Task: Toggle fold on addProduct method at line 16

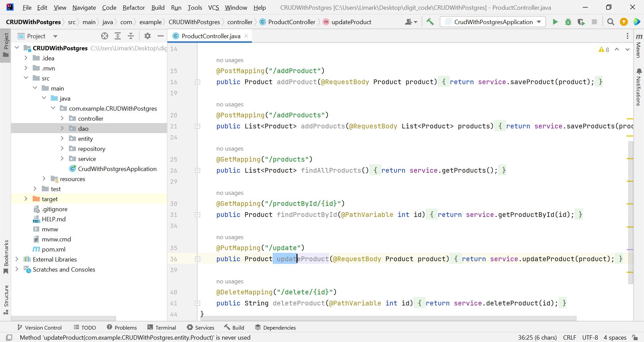Action: (x=198, y=82)
